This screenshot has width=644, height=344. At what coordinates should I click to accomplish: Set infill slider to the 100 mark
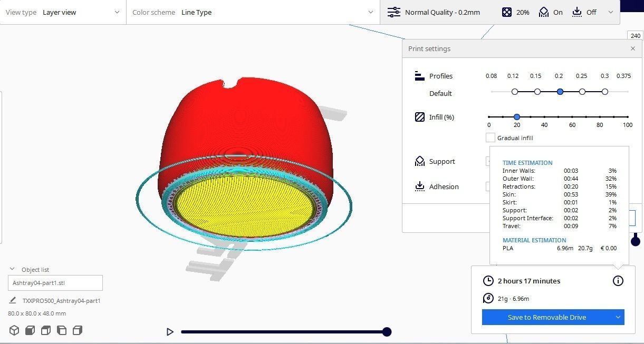[x=628, y=117]
